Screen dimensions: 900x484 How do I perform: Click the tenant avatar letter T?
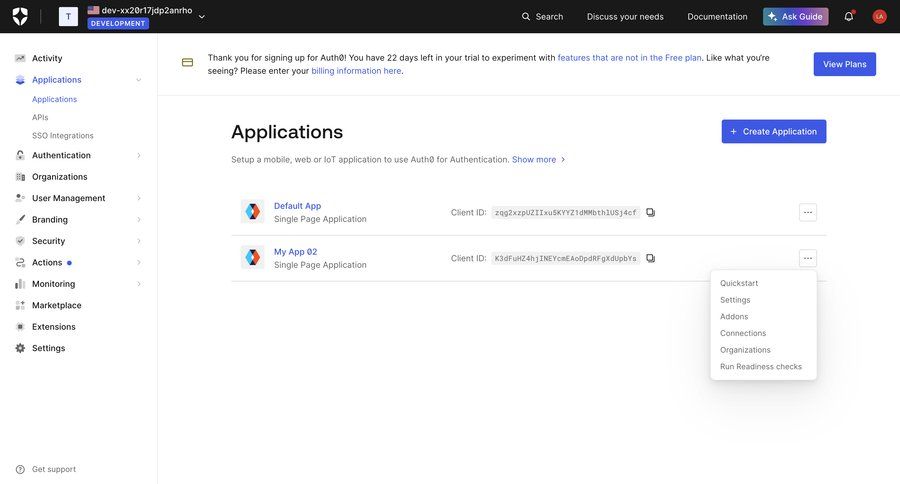tap(68, 16)
